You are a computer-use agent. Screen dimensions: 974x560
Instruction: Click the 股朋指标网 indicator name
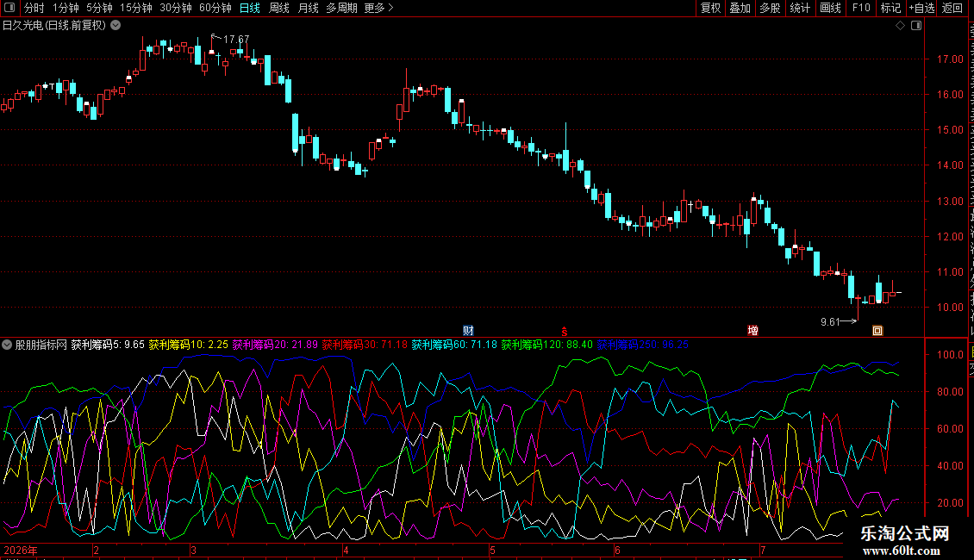(41, 345)
